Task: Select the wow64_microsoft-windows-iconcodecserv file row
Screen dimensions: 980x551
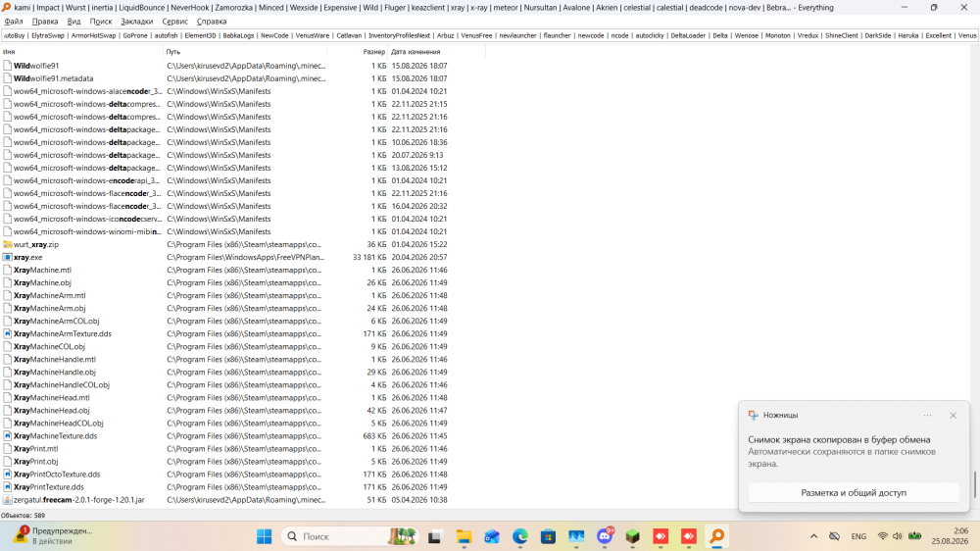Action: tap(242, 219)
